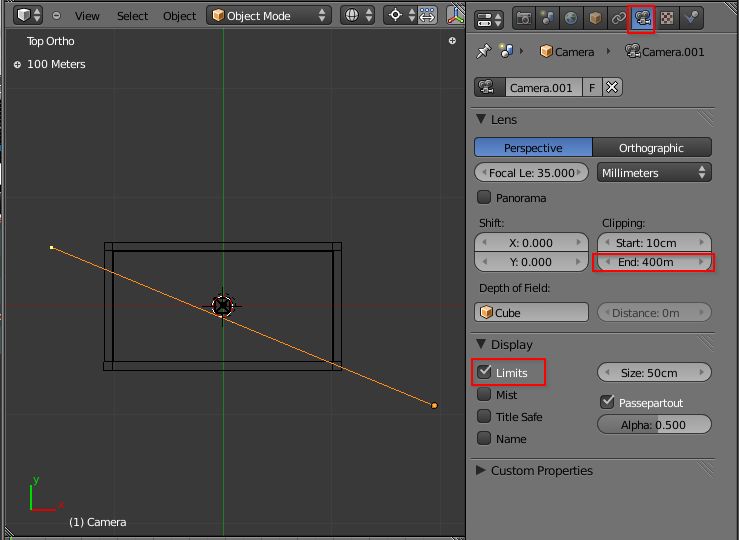This screenshot has height=540, width=739.
Task: Open the Scene properties tab
Action: (547, 18)
